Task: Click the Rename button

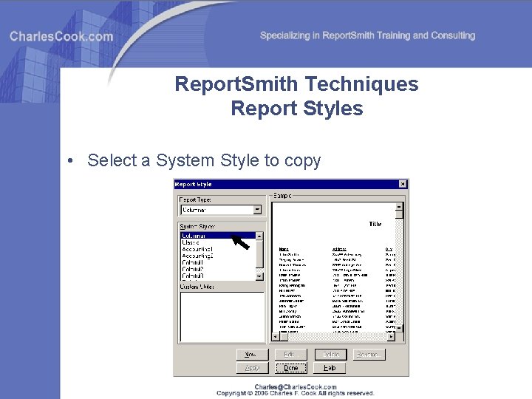Action: tap(369, 354)
